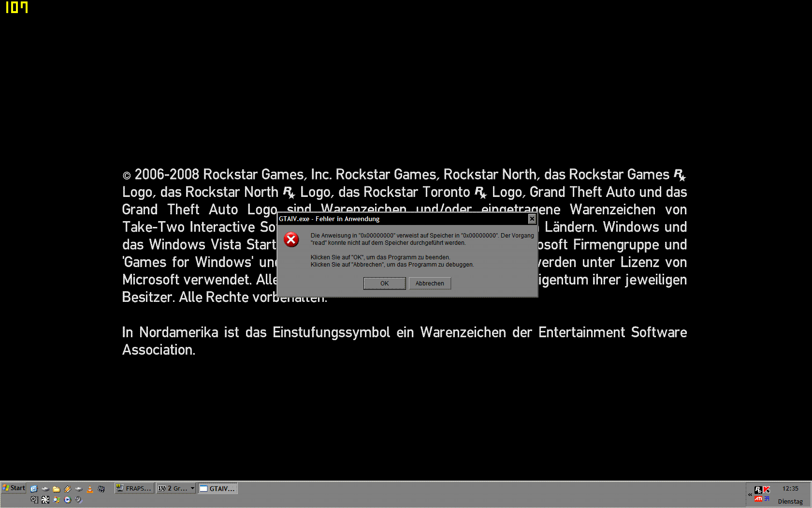Expand the '2 Gr...' group dropdown arrow
The height and width of the screenshot is (508, 812).
coord(192,488)
